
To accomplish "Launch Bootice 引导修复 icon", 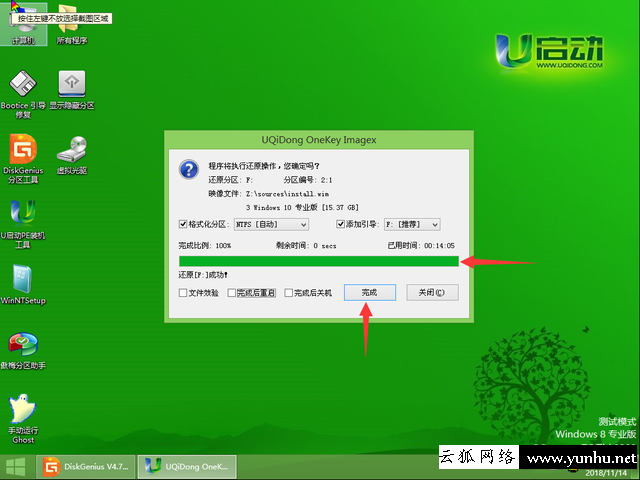I will pyautogui.click(x=23, y=94).
